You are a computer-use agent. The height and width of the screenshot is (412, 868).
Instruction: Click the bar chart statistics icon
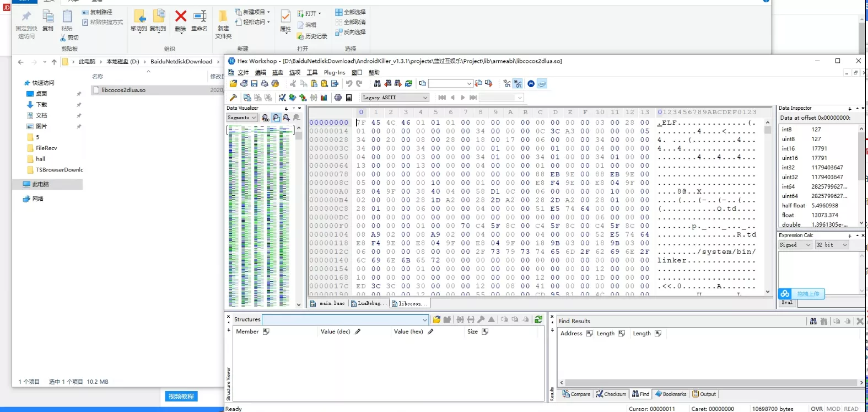(324, 98)
